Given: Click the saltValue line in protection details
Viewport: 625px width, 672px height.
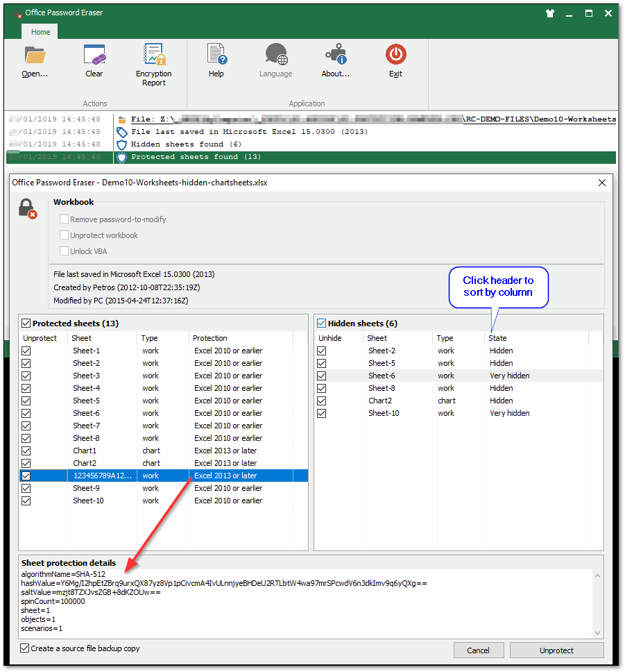Looking at the screenshot, I should pyautogui.click(x=91, y=593).
